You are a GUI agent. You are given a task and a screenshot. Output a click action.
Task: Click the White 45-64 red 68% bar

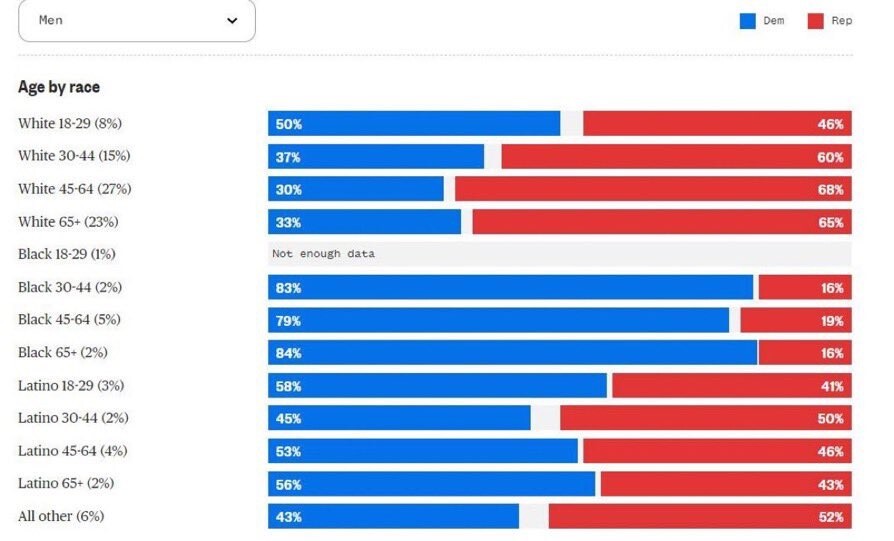(x=653, y=189)
